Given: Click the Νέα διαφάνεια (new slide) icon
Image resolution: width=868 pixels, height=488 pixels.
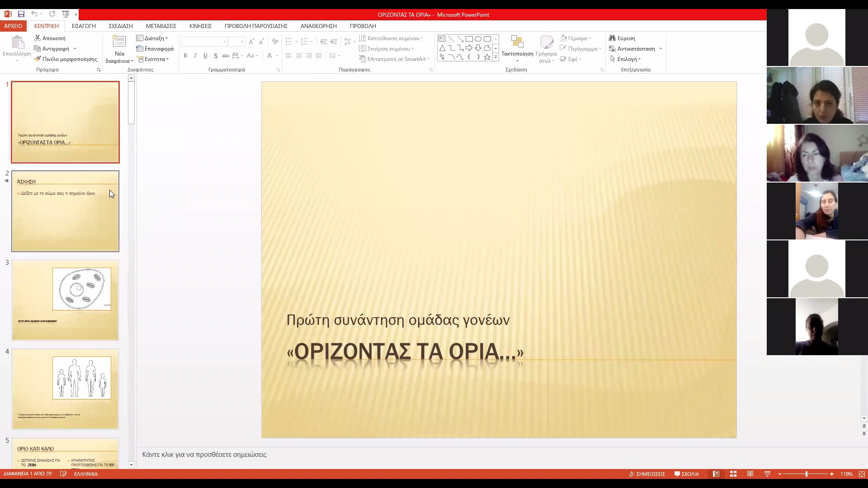Looking at the screenshot, I should coord(119,42).
